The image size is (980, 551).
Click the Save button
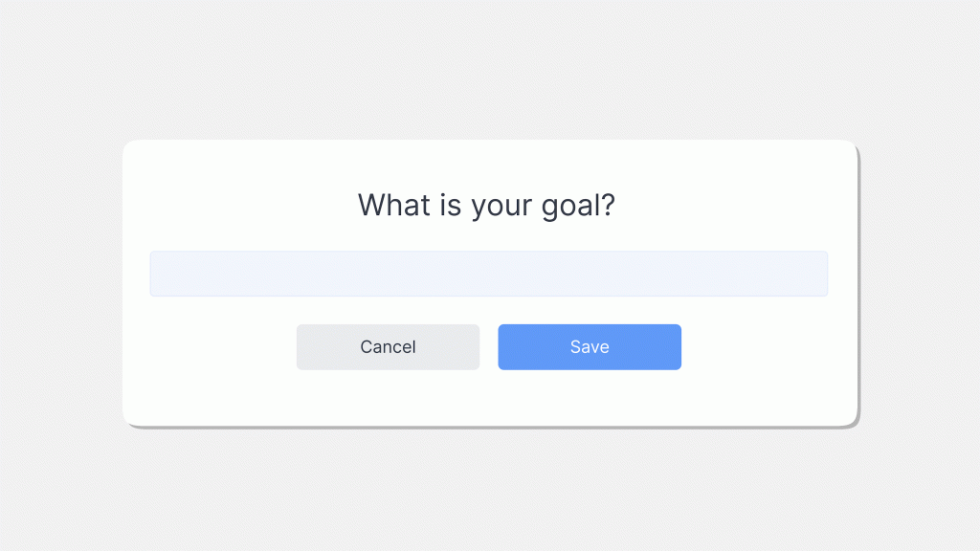click(590, 346)
